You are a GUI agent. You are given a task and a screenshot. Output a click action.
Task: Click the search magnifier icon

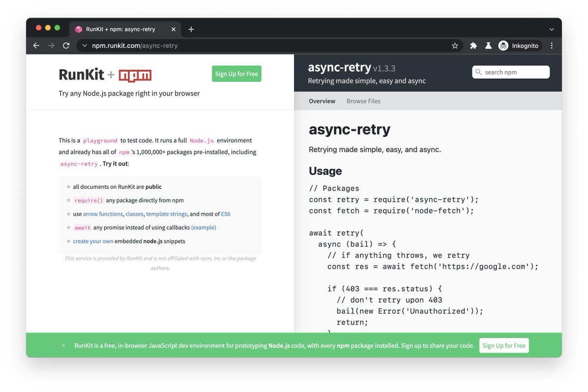[479, 72]
